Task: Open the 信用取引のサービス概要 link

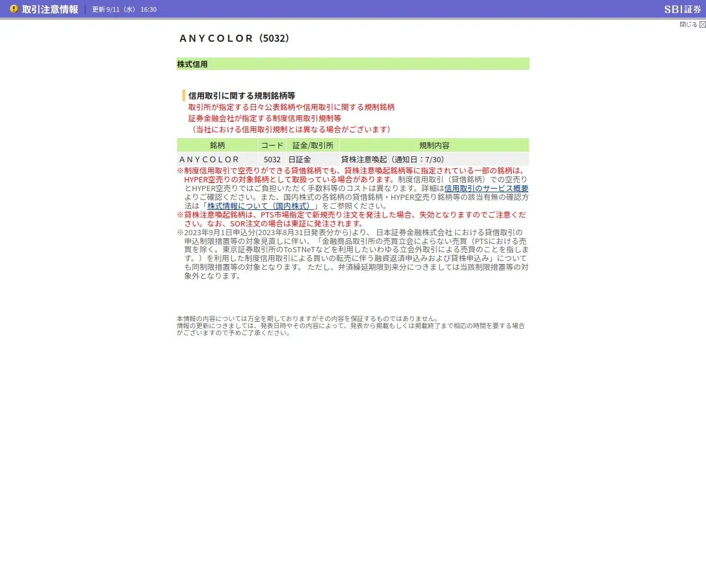Action: [x=487, y=189]
